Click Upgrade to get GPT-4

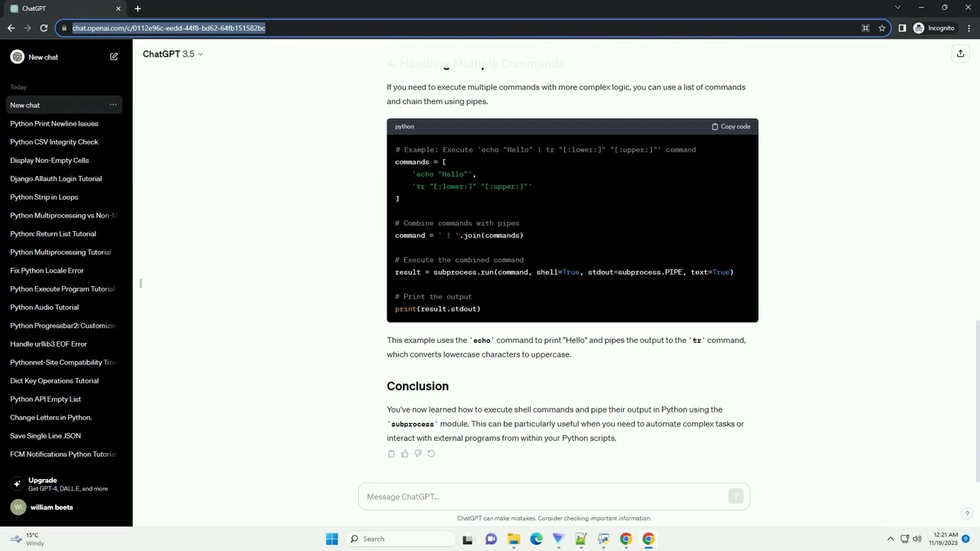point(66,484)
